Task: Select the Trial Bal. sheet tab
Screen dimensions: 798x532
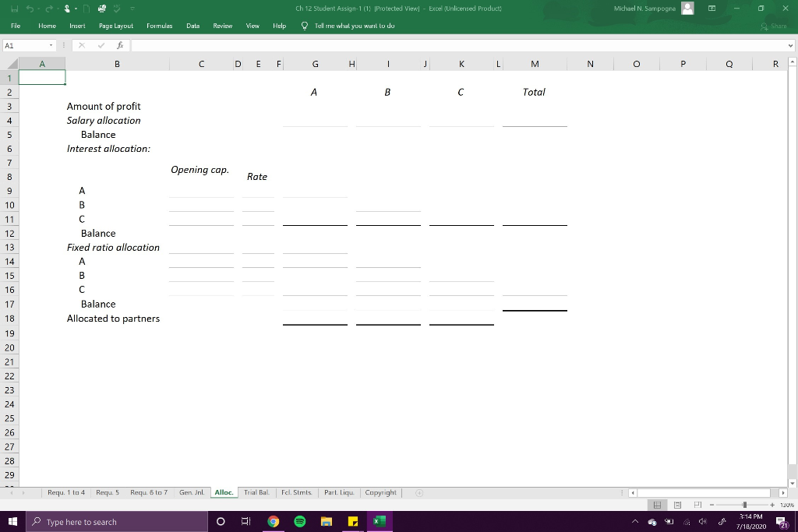Action: (x=256, y=492)
